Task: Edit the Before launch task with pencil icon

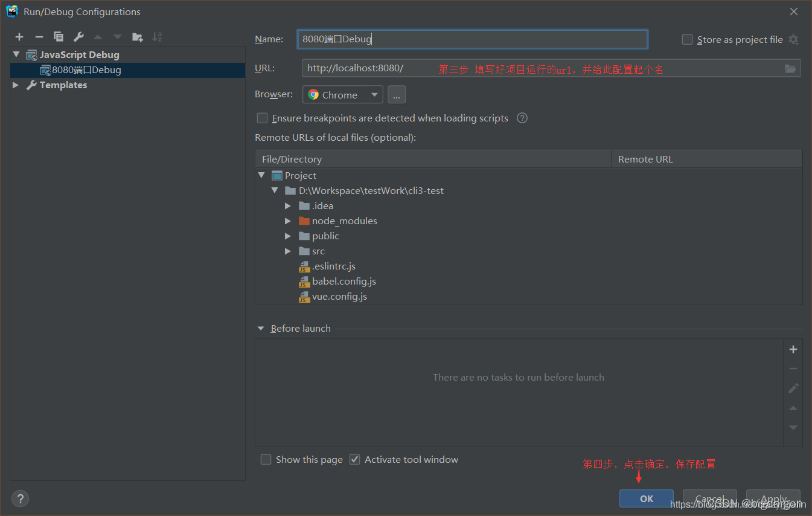Action: pyautogui.click(x=793, y=388)
